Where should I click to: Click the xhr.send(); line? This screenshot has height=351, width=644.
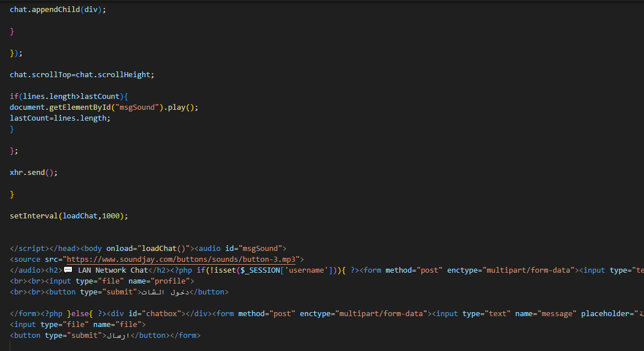pyautogui.click(x=34, y=173)
